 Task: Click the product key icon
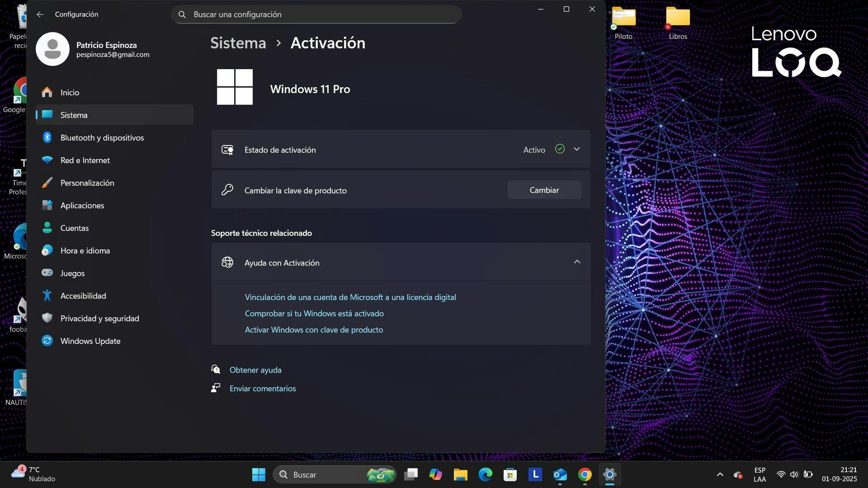[227, 190]
